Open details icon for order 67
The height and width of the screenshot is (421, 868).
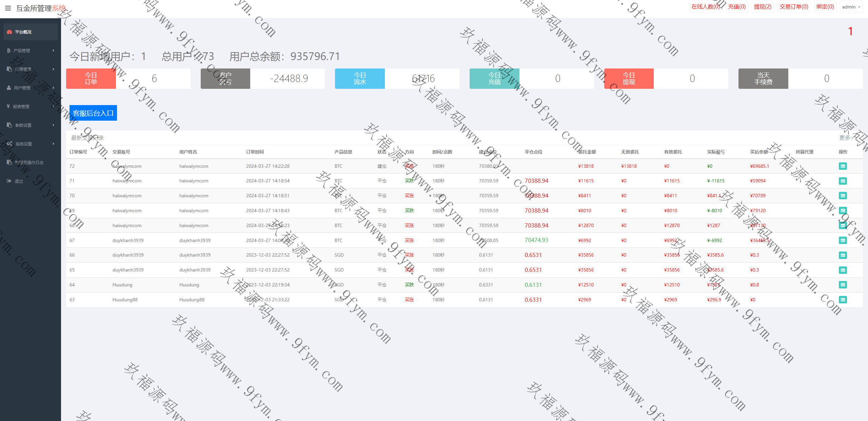click(x=843, y=240)
